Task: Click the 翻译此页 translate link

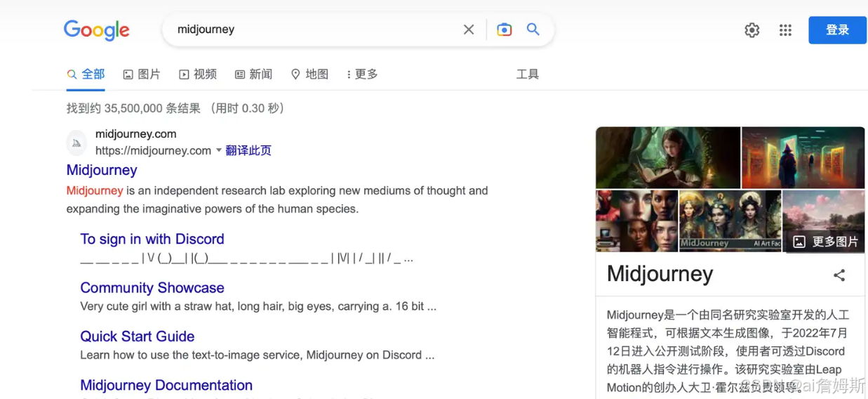Action: [x=248, y=150]
